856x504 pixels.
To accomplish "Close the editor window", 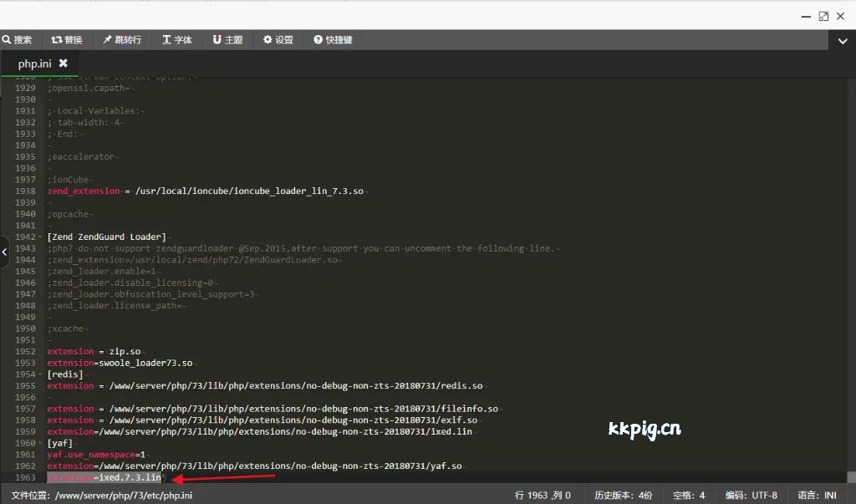I will point(841,17).
